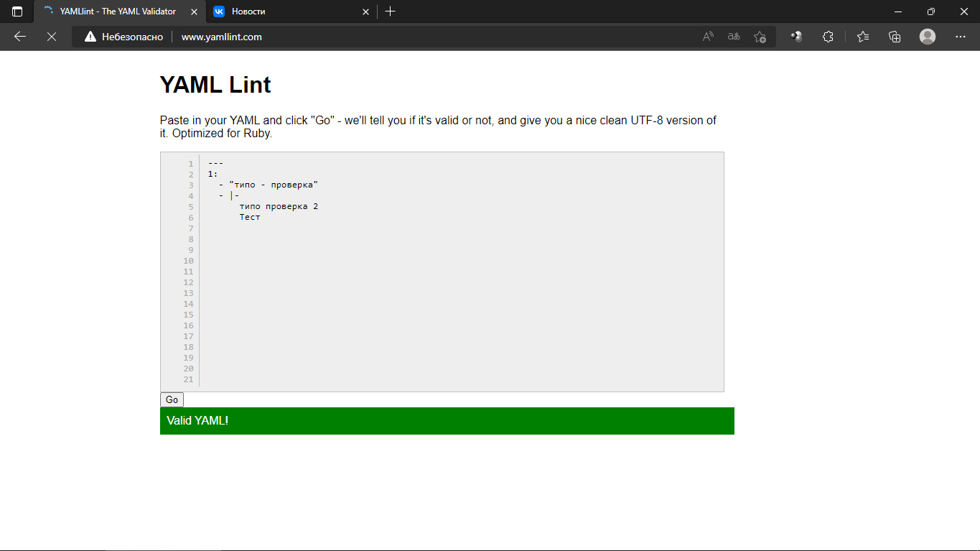Image resolution: width=980 pixels, height=551 pixels.
Task: Click the "1:" key line in editor
Action: (x=213, y=174)
